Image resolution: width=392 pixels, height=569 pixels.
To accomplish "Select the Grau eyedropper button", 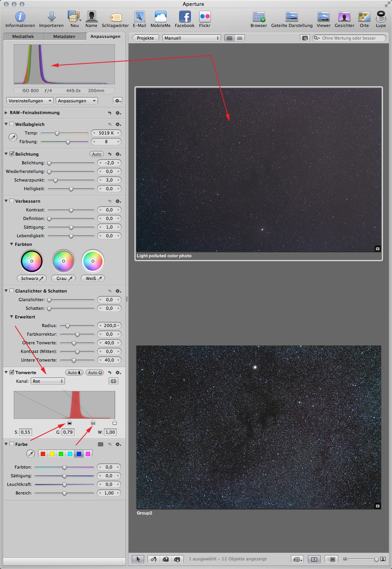I will click(63, 278).
